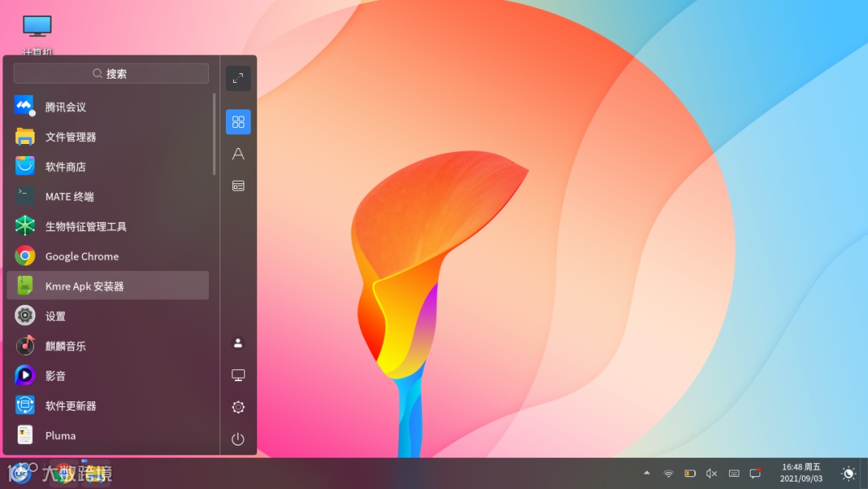868x489 pixels.
Task: Show hidden tray icons arrow
Action: pos(646,474)
